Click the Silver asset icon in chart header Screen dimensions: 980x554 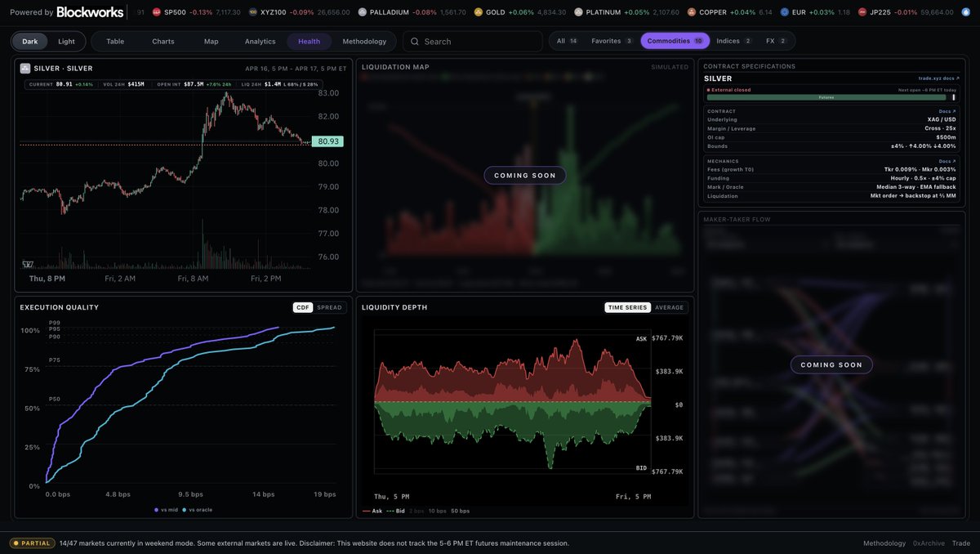tap(25, 69)
